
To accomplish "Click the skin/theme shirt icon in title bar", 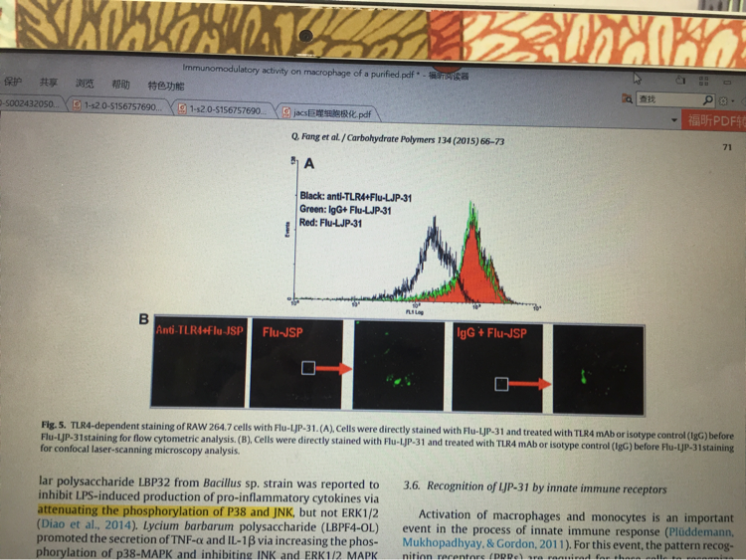I will click(x=680, y=80).
